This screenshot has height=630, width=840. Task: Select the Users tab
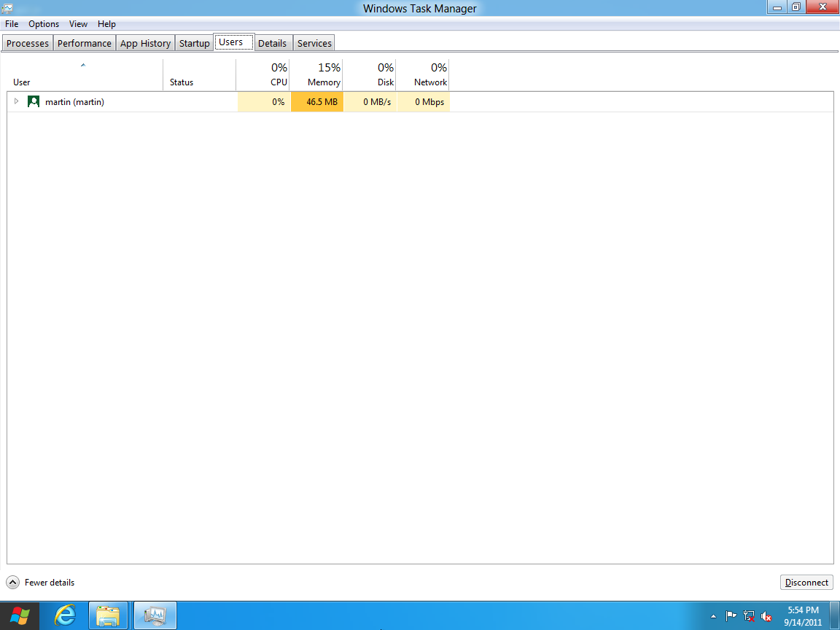tap(233, 42)
